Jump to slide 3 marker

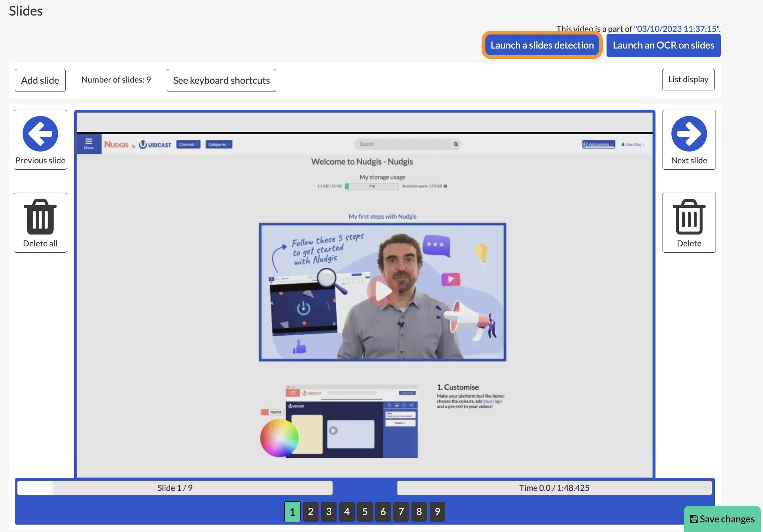click(x=329, y=512)
